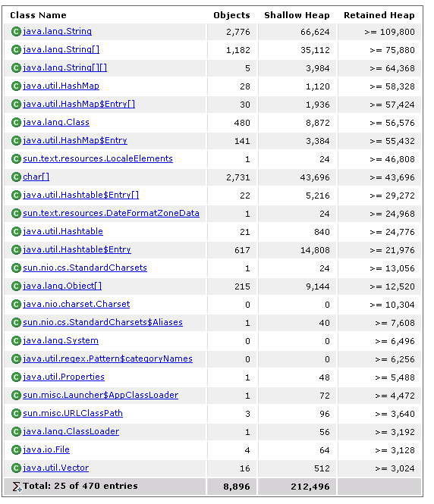
Task: Click the class icon beside java.util.HashMap$Entry
Action: pos(16,140)
